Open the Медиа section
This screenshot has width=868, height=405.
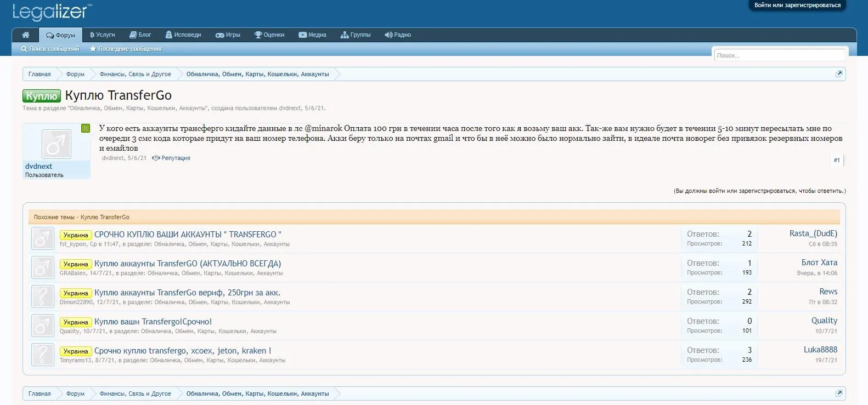coord(312,35)
